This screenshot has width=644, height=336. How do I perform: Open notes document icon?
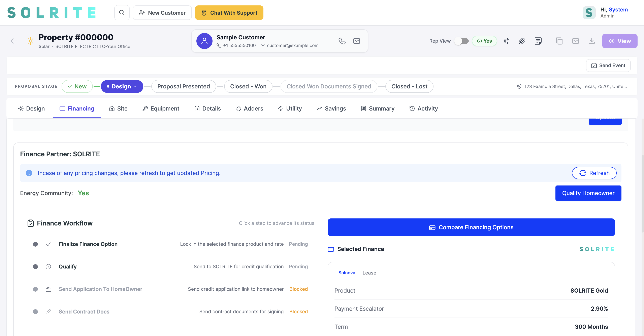pyautogui.click(x=538, y=41)
